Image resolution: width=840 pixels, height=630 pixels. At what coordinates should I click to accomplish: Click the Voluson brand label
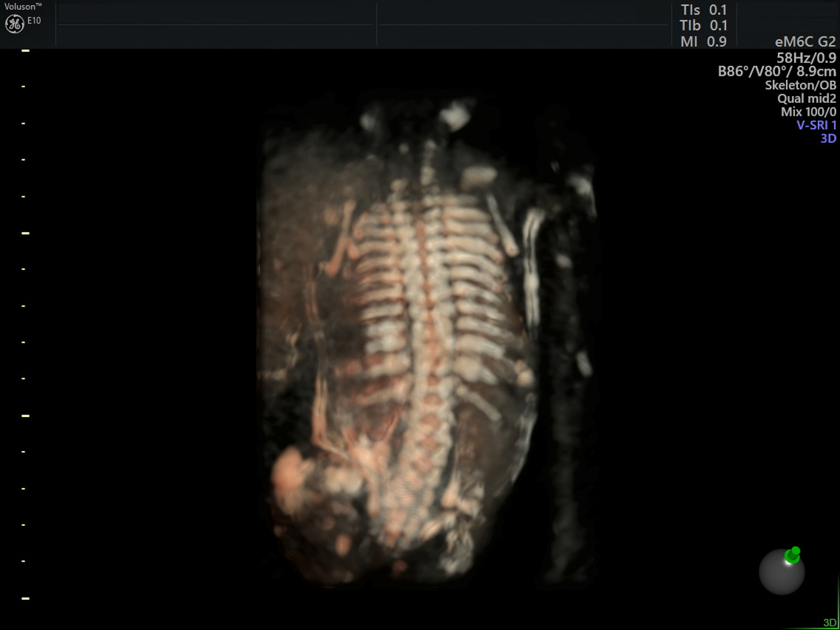tap(23, 6)
